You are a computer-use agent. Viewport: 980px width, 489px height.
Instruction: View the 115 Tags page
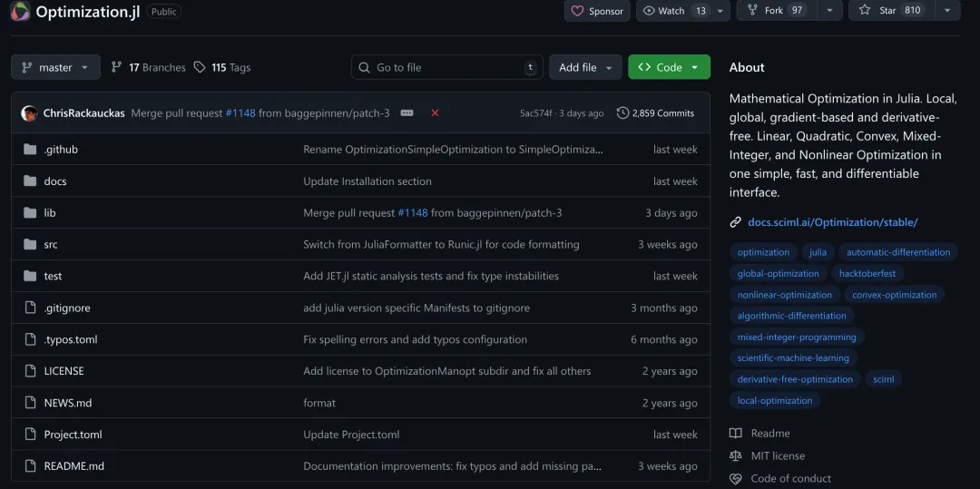[x=222, y=68]
